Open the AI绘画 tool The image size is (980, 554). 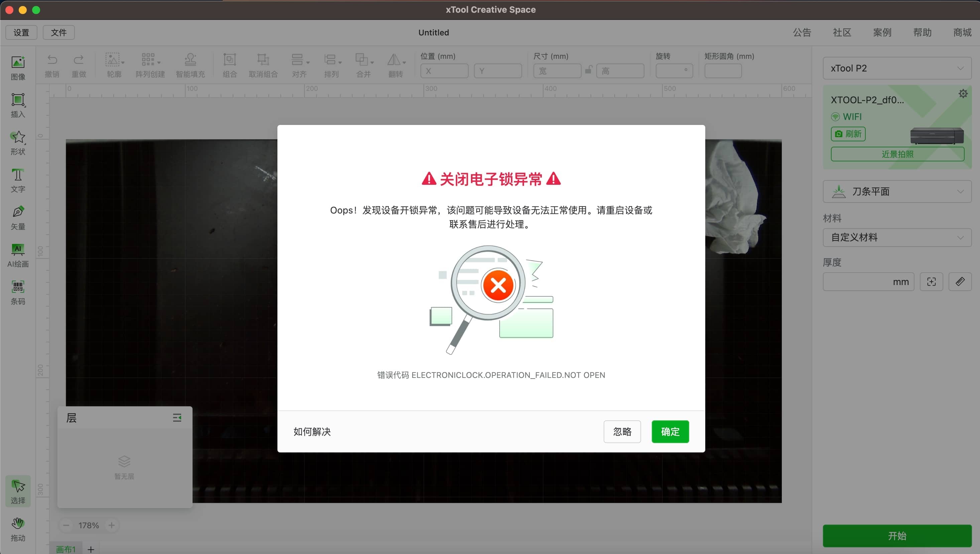18,250
